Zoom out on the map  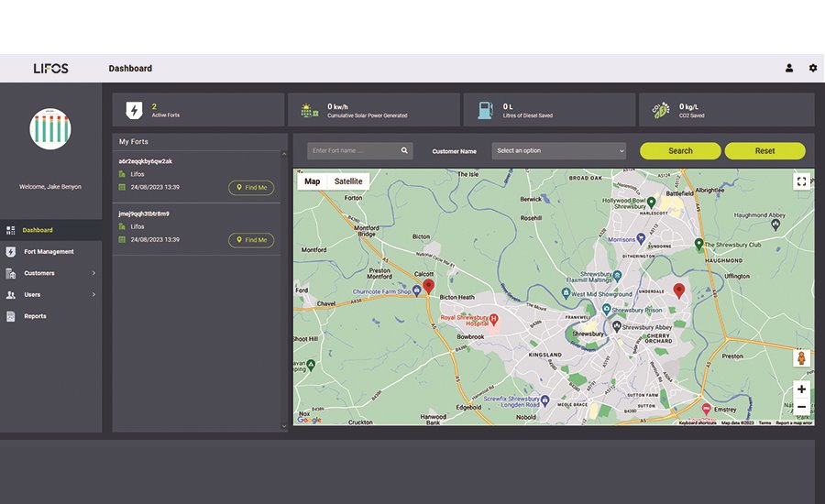801,407
